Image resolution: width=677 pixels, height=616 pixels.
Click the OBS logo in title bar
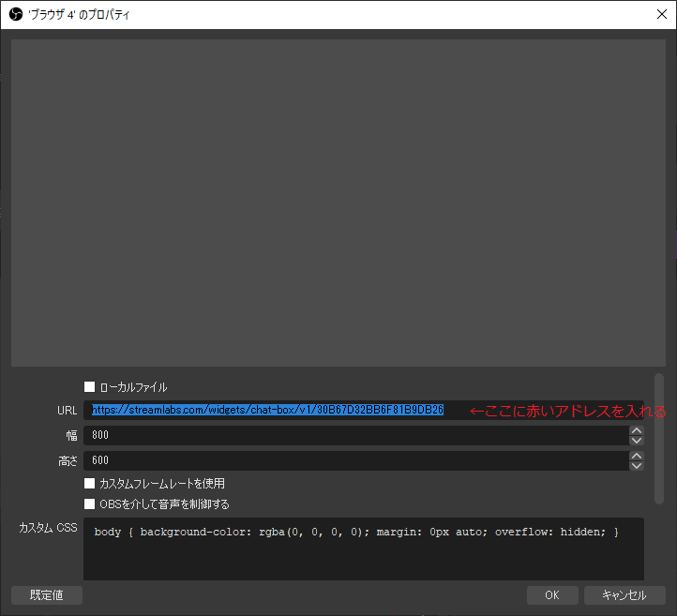pyautogui.click(x=15, y=14)
